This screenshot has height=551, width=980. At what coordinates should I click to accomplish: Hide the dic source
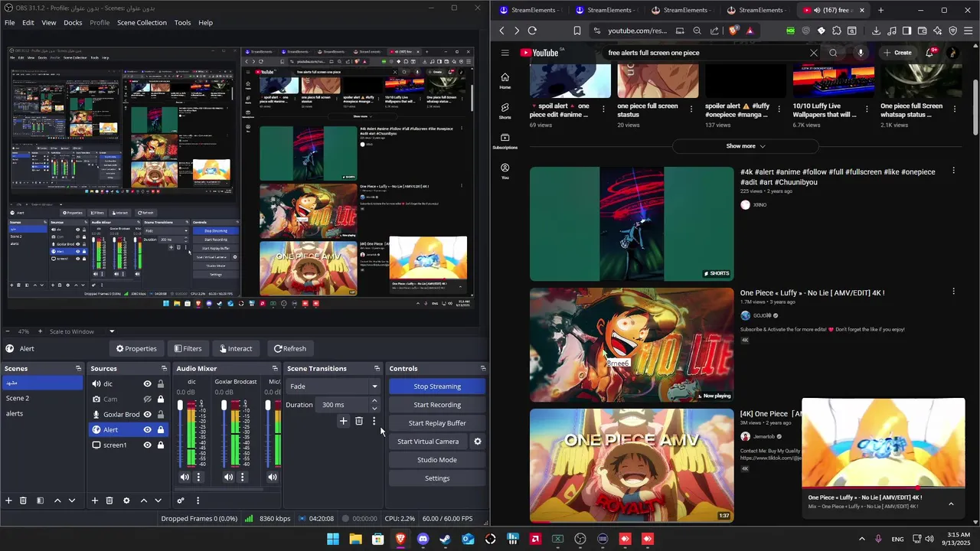[147, 383]
